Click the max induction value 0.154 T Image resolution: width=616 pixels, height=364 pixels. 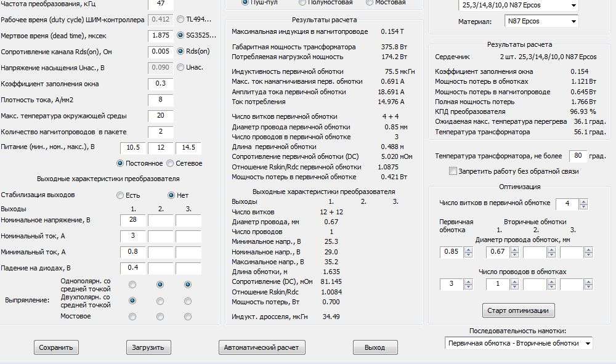(x=392, y=31)
